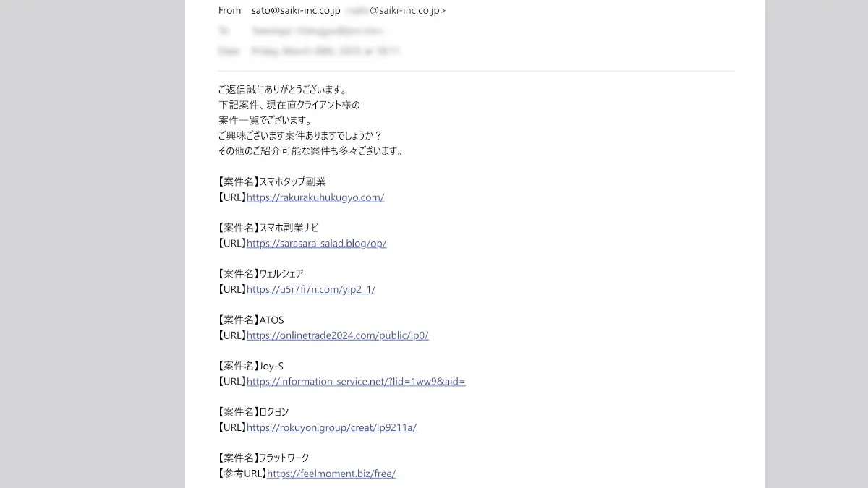Open the sarasara-salad.blog/op/ link
The image size is (868, 488).
click(x=317, y=244)
